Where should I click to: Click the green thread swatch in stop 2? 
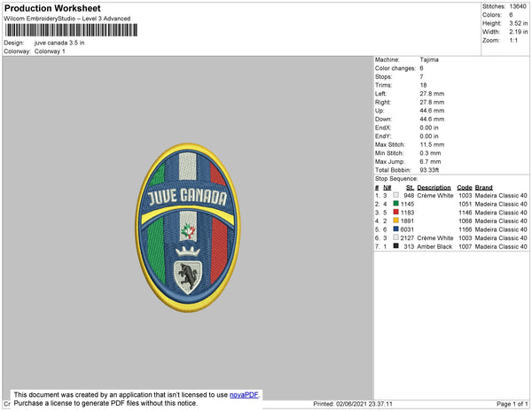(395, 204)
